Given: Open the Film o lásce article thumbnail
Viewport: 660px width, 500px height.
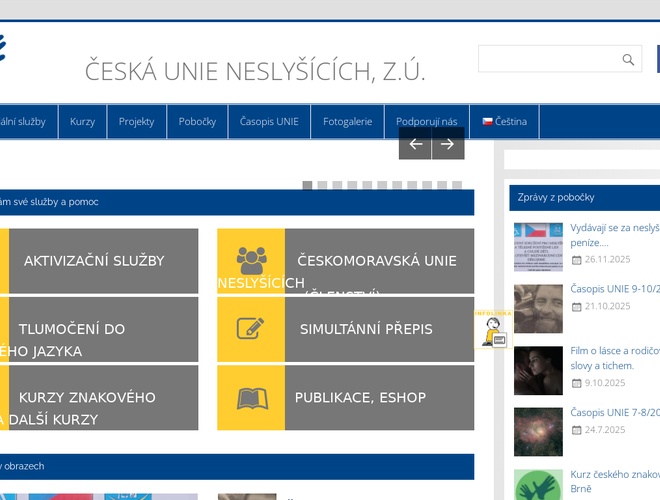Looking at the screenshot, I should click(538, 370).
